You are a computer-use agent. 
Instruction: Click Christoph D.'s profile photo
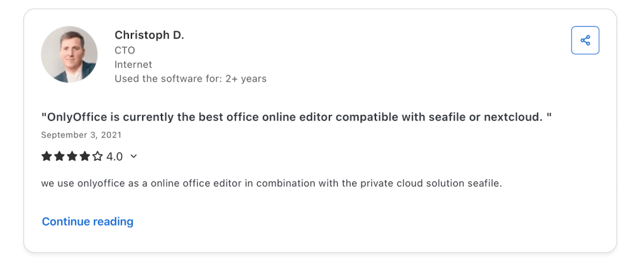(x=69, y=55)
